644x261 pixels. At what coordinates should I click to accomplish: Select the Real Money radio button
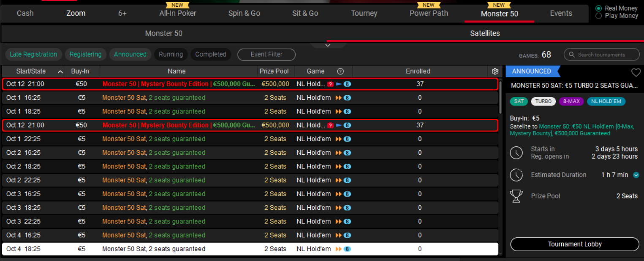coord(598,8)
